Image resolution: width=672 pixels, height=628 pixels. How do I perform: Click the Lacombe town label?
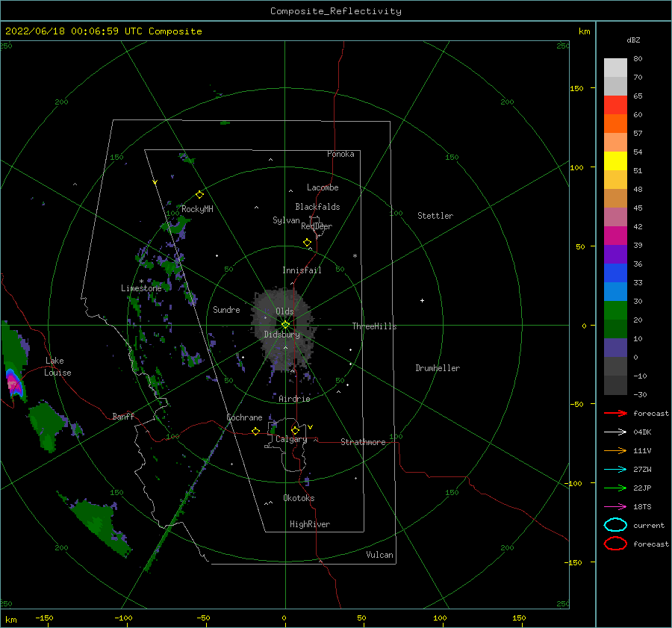(323, 187)
